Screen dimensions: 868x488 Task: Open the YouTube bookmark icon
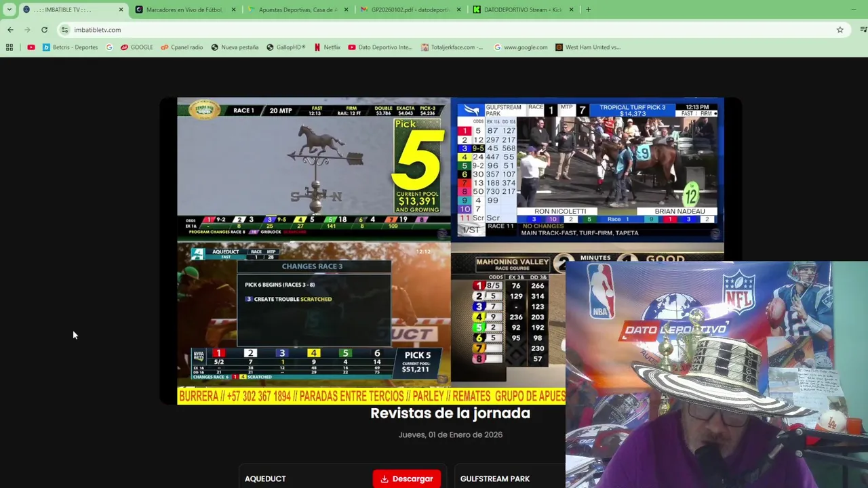coord(31,47)
